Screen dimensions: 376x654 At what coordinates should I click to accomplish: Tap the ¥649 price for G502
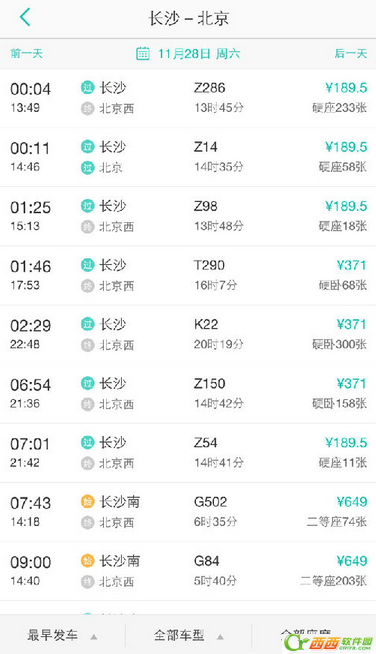pyautogui.click(x=352, y=501)
